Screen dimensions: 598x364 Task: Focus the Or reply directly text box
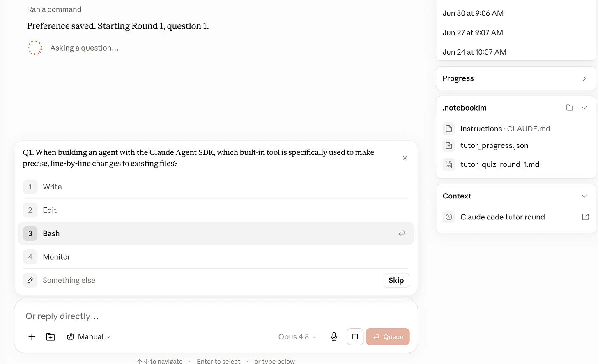216,316
